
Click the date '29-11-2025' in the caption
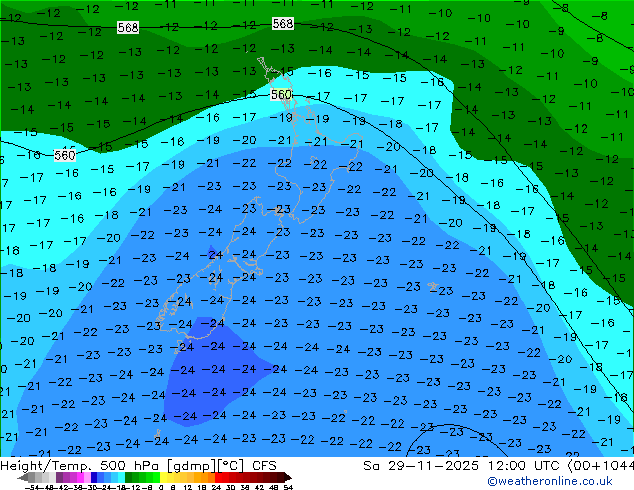[x=433, y=466]
